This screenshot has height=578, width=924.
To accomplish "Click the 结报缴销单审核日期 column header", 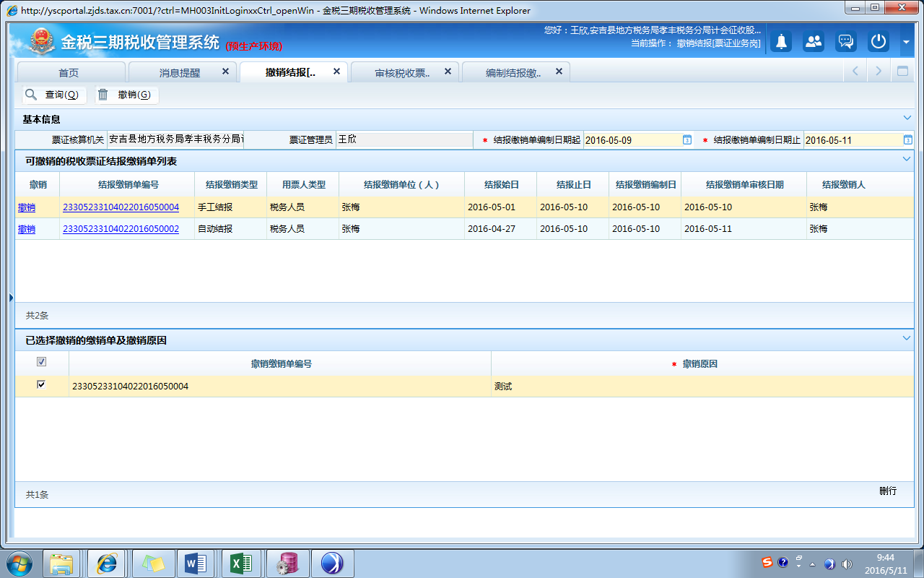I will tap(744, 185).
